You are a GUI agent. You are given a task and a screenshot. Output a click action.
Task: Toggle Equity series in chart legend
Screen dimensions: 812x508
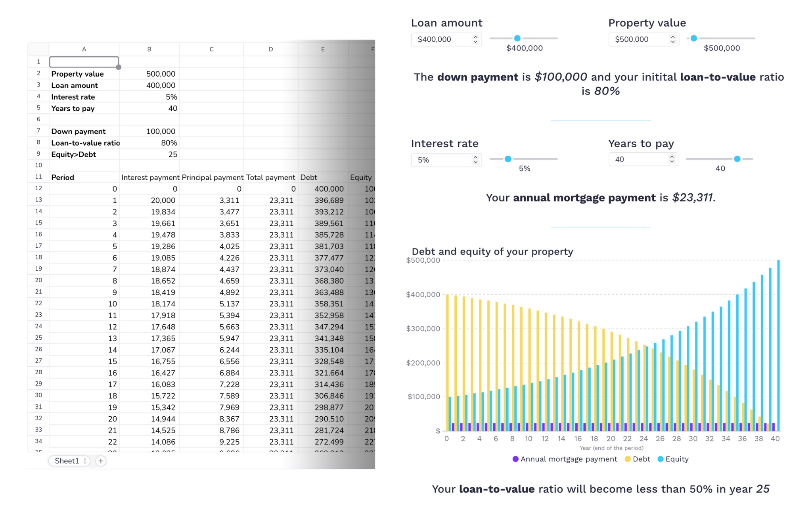673,459
